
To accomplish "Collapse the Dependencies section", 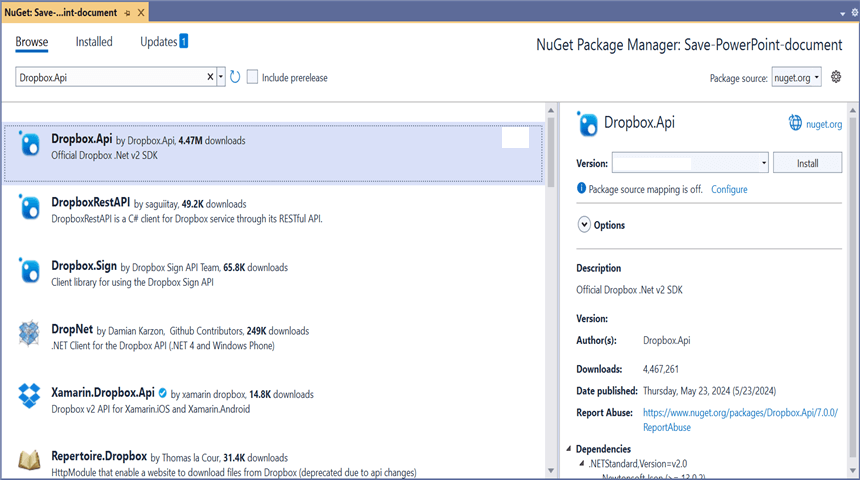I will click(568, 449).
